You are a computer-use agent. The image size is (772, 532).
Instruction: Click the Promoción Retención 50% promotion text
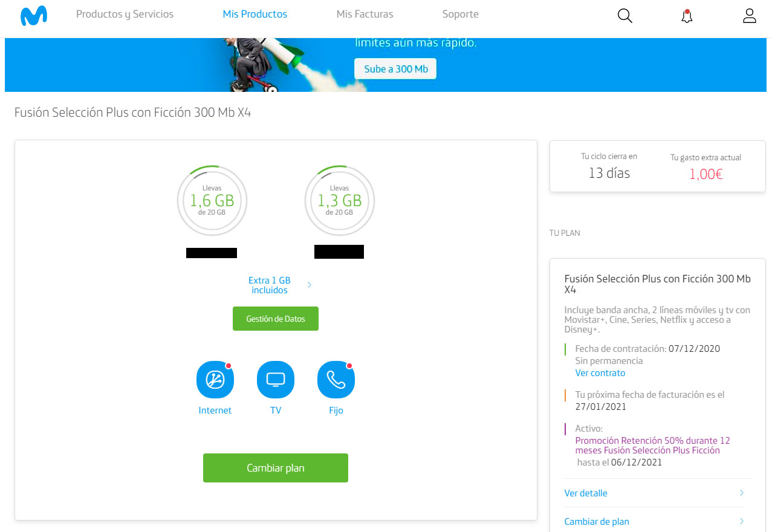click(653, 446)
